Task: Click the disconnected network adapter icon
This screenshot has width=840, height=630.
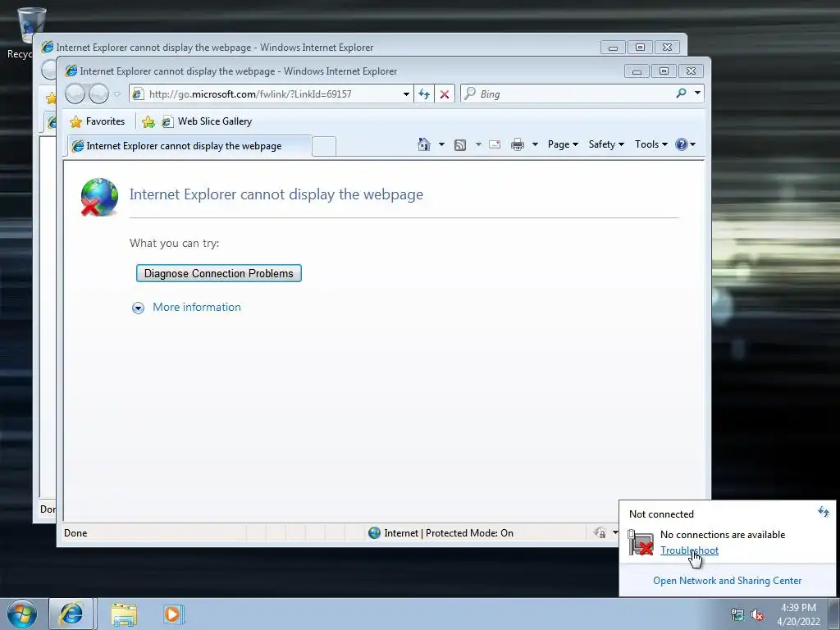Action: [x=641, y=542]
